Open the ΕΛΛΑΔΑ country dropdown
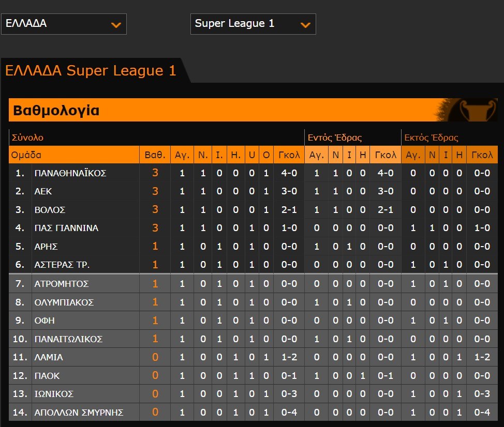This screenshot has width=504, height=427. point(64,24)
